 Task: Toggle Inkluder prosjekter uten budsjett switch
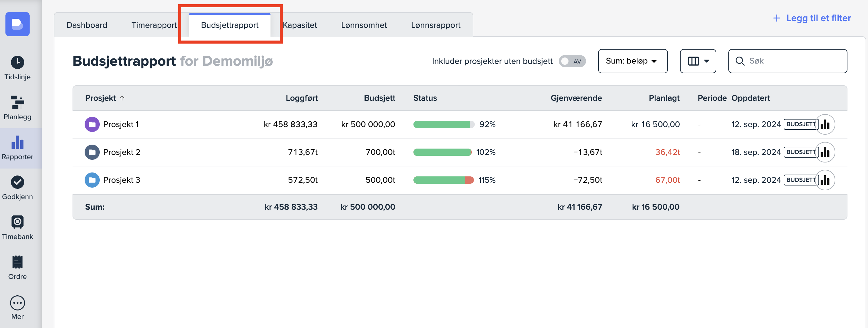click(572, 61)
